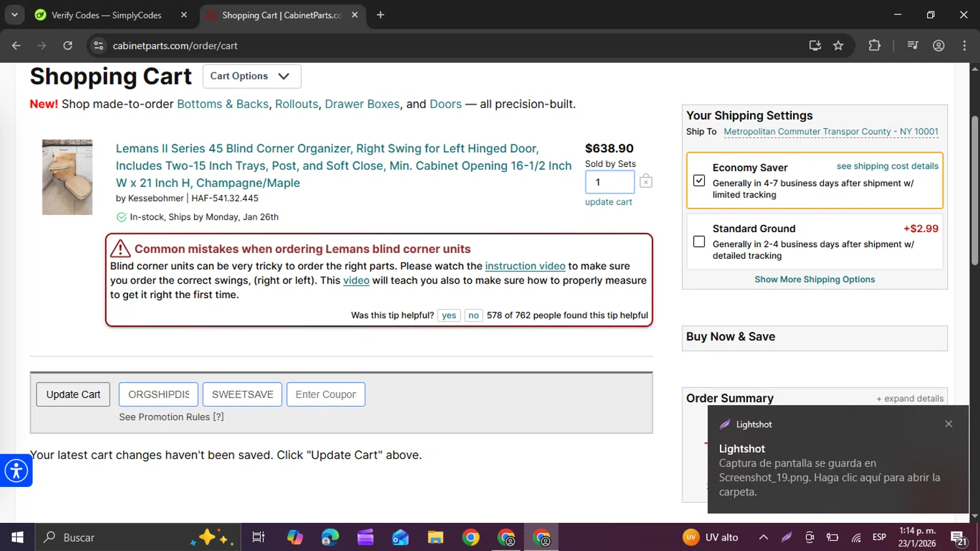This screenshot has width=980, height=551.
Task: Close the Verify Codes tab
Action: tap(184, 15)
